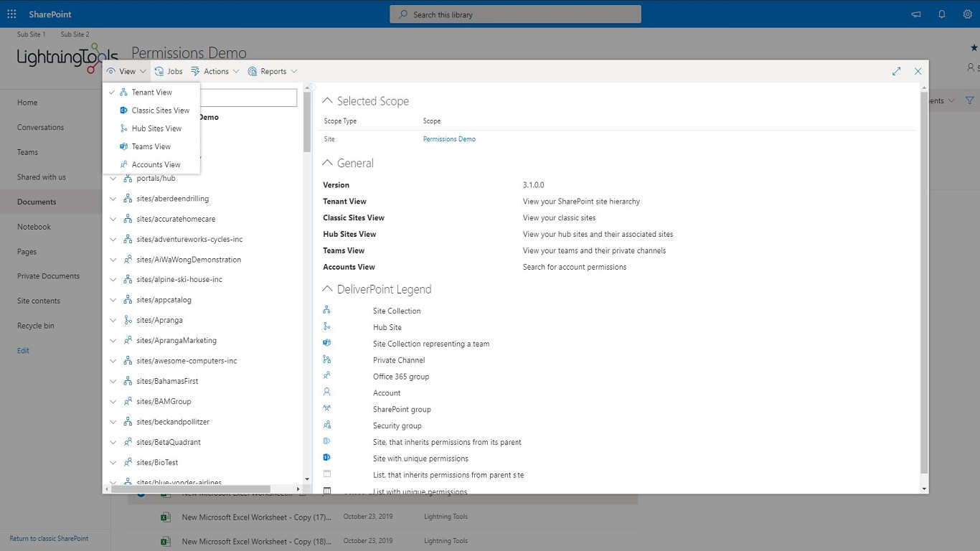Maximize the DeliverPoint dialog with the expand arrows
980x551 pixels.
pos(896,71)
